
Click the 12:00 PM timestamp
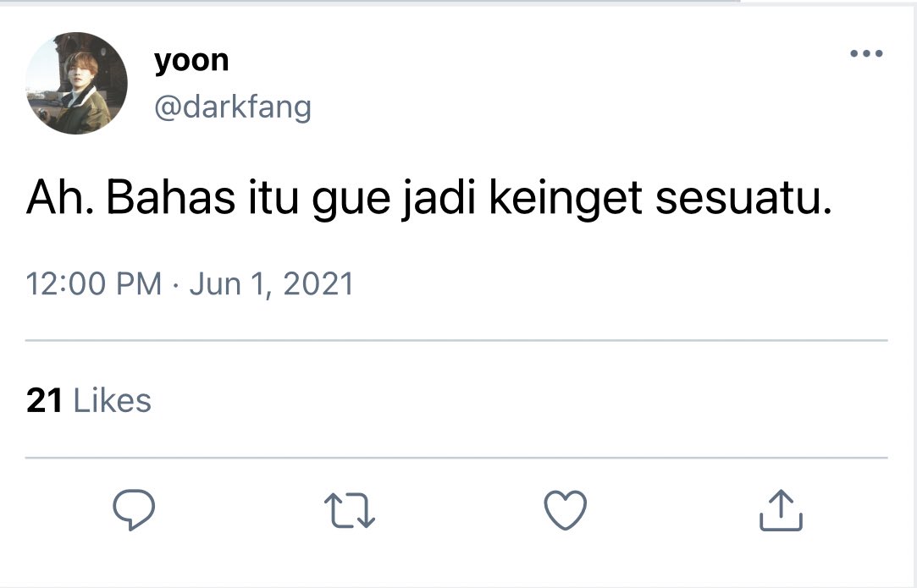[94, 284]
